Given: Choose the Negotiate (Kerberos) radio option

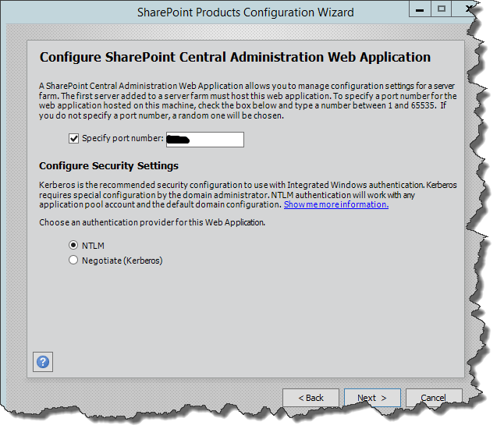Looking at the screenshot, I should point(74,261).
